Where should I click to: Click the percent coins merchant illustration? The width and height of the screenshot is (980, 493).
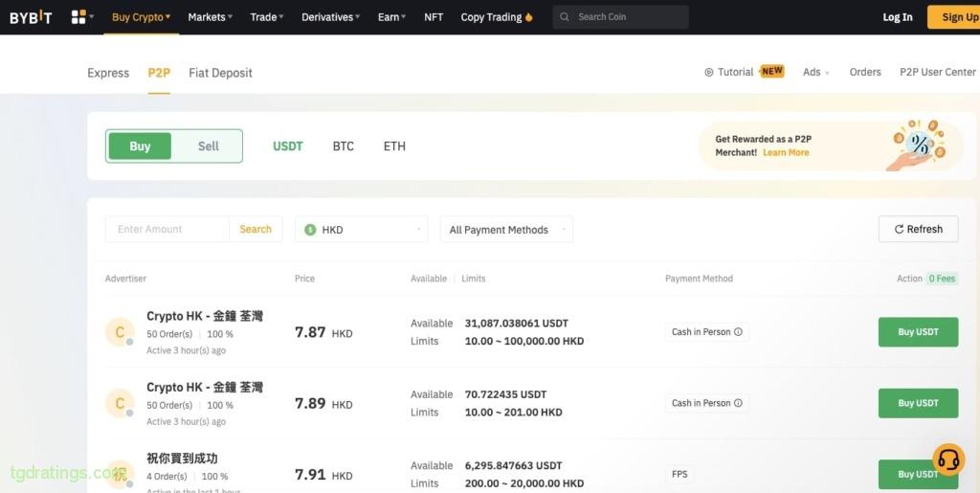[918, 145]
